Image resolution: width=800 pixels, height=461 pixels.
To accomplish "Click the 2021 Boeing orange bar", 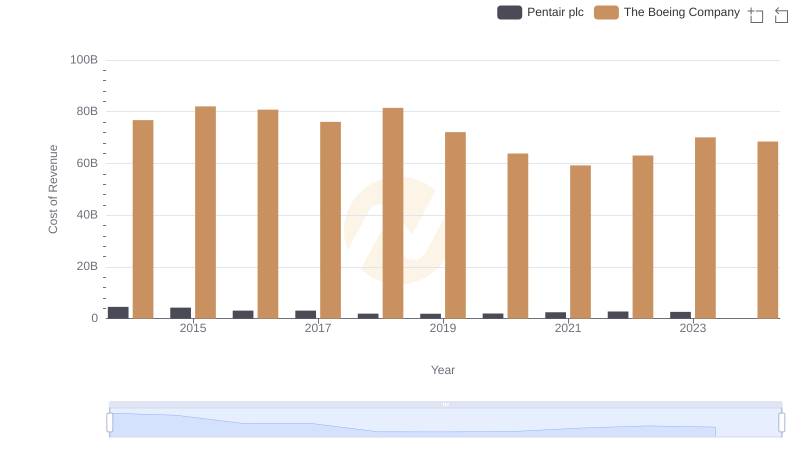I will tap(581, 242).
